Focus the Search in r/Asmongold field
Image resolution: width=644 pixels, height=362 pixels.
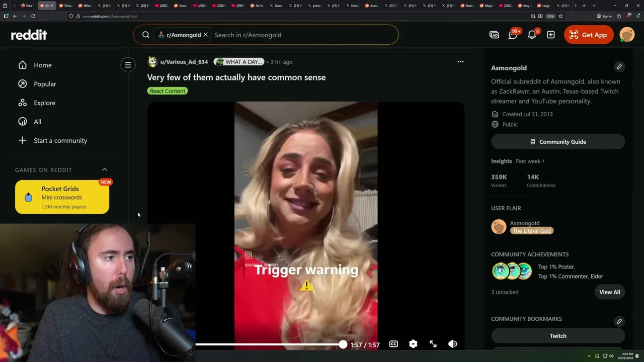(x=302, y=35)
